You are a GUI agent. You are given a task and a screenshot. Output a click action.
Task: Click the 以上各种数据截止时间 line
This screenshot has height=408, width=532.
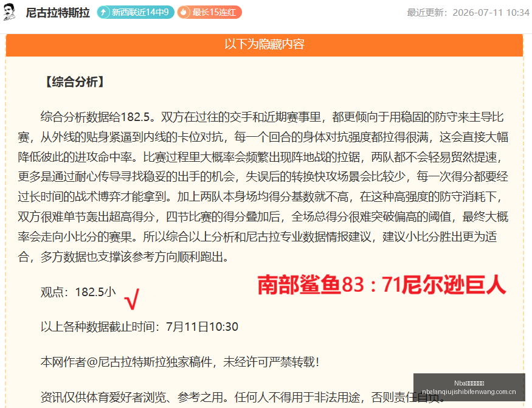point(139,327)
